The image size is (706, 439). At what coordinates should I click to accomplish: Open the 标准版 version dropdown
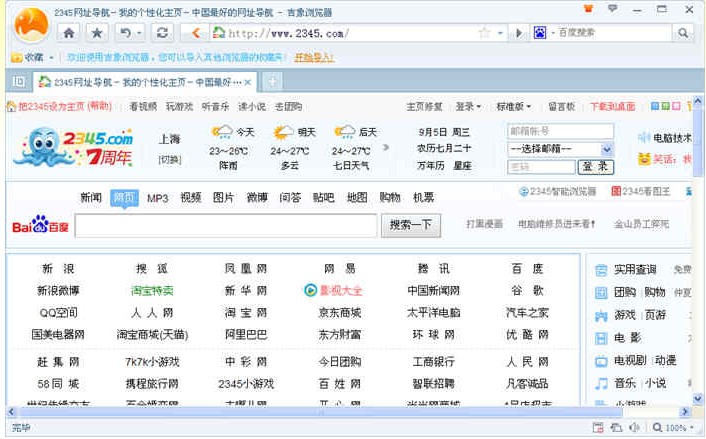[x=514, y=107]
